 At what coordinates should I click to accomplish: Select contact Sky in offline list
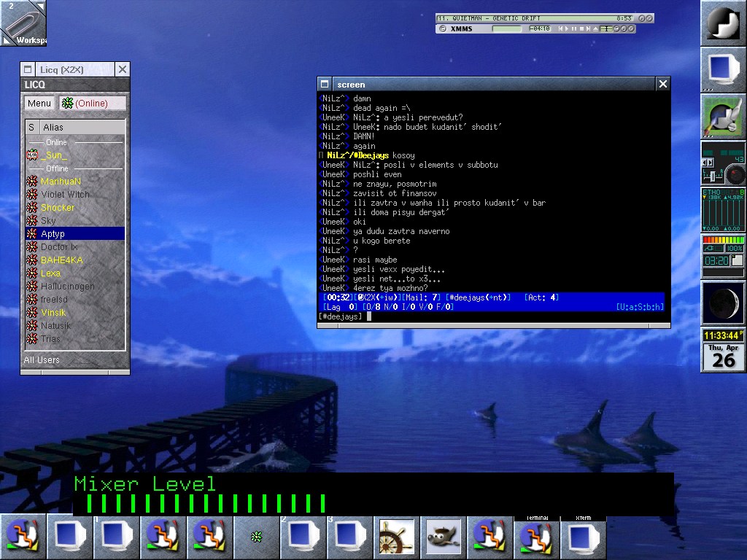point(75,220)
